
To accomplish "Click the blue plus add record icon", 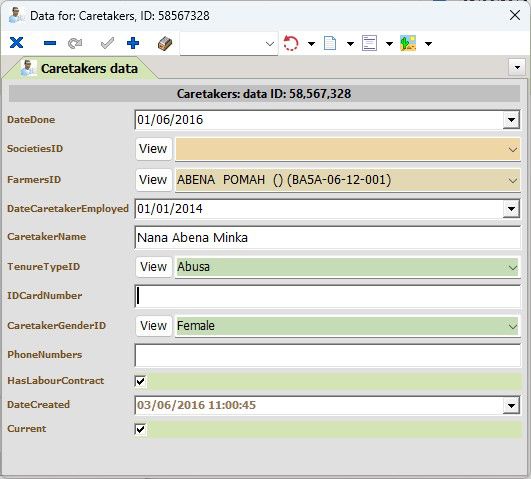I will [133, 43].
